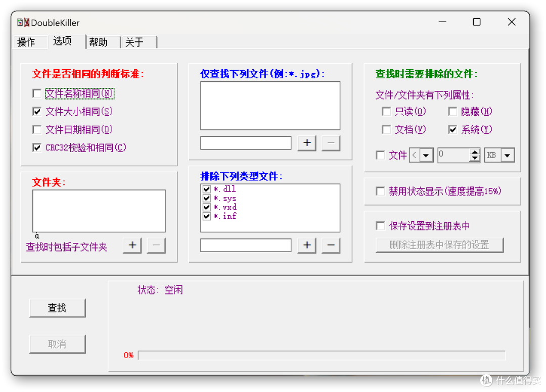Image resolution: width=546 pixels, height=392 pixels.
Task: Uncheck *.dll in exclude list
Action: 207,189
